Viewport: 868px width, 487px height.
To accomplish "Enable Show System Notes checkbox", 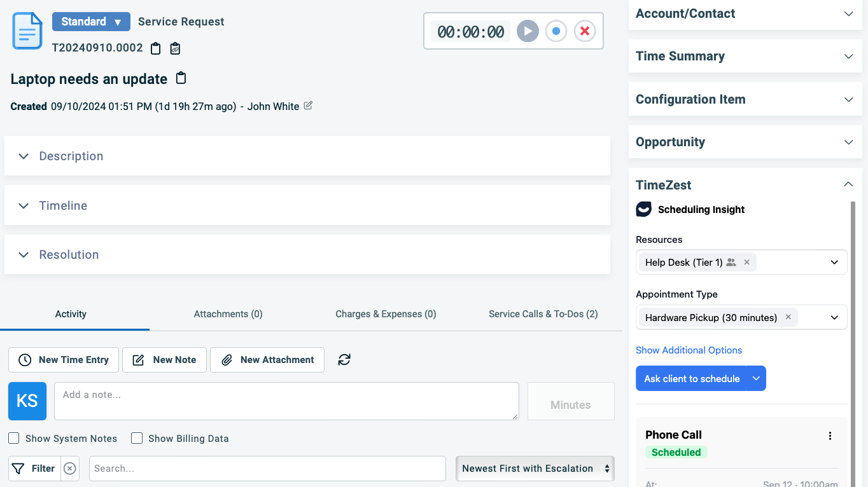I will (14, 438).
